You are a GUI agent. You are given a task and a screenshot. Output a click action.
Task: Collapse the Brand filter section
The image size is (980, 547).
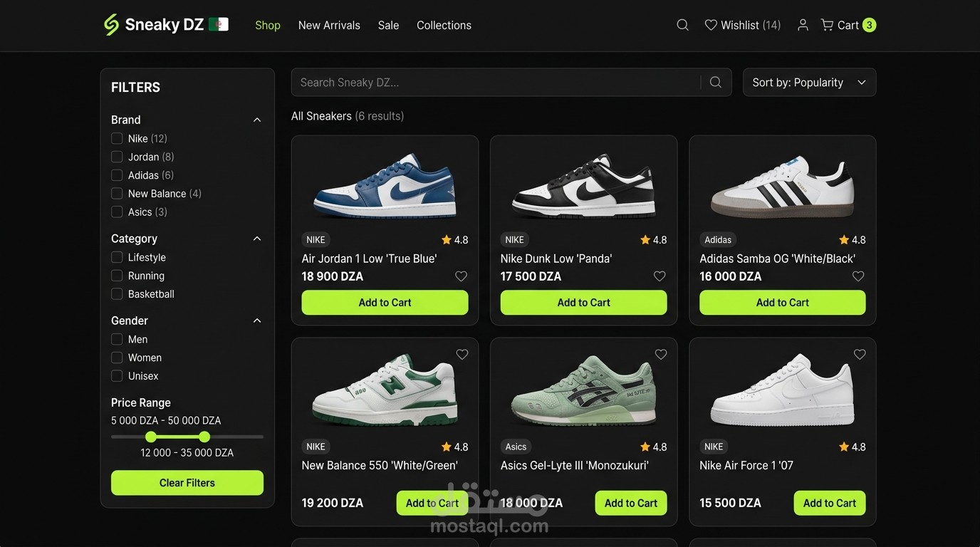pyautogui.click(x=257, y=120)
